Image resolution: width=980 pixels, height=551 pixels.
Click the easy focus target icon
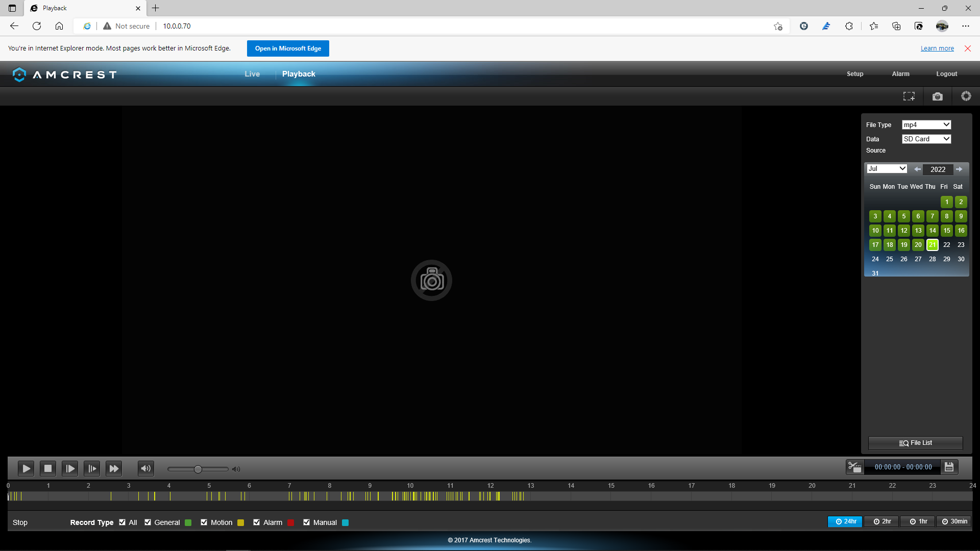[966, 96]
